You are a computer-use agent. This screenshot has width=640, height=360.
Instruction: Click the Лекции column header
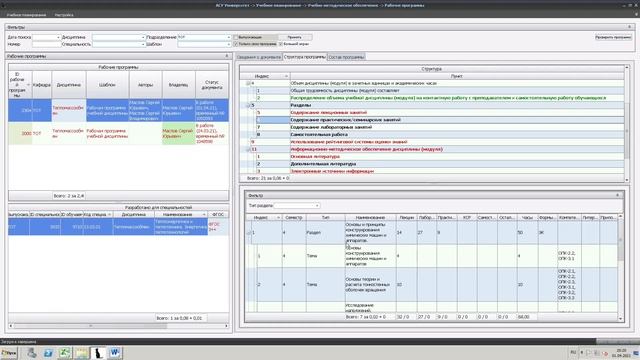(407, 218)
